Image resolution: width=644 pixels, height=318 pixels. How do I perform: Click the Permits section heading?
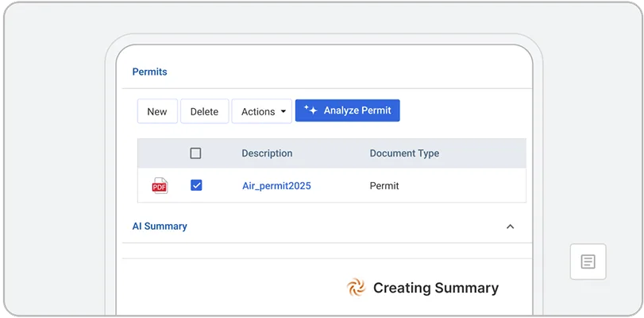coord(149,72)
